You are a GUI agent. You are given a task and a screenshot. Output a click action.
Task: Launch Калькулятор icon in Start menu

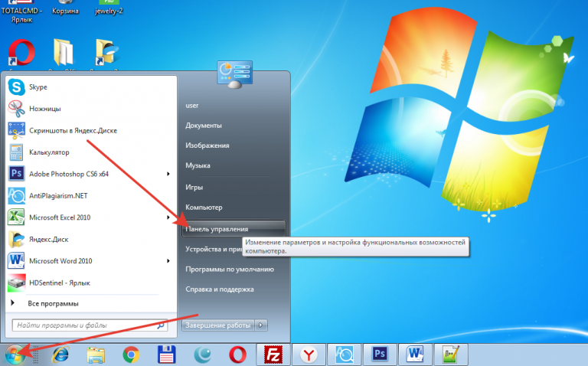[x=17, y=152]
